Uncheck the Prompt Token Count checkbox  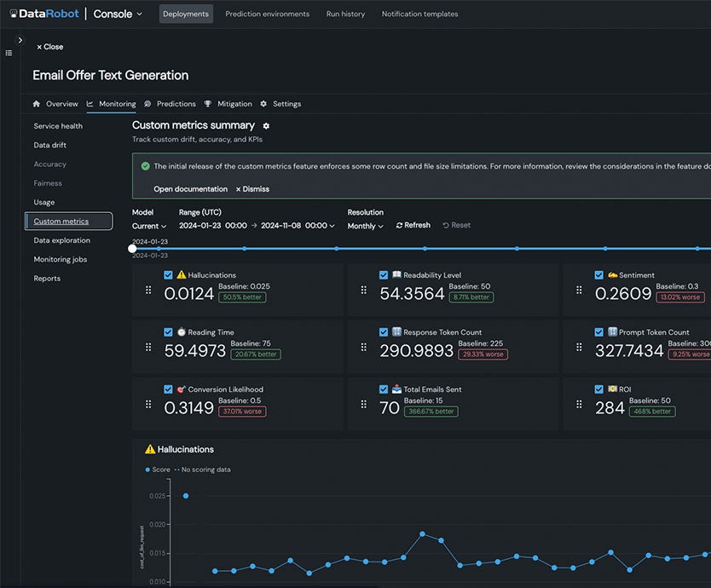599,332
